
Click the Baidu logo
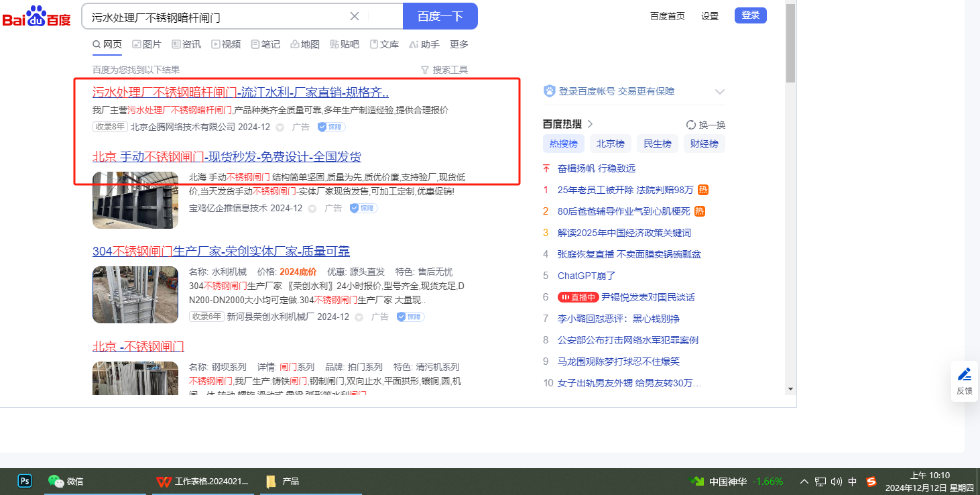click(37, 16)
